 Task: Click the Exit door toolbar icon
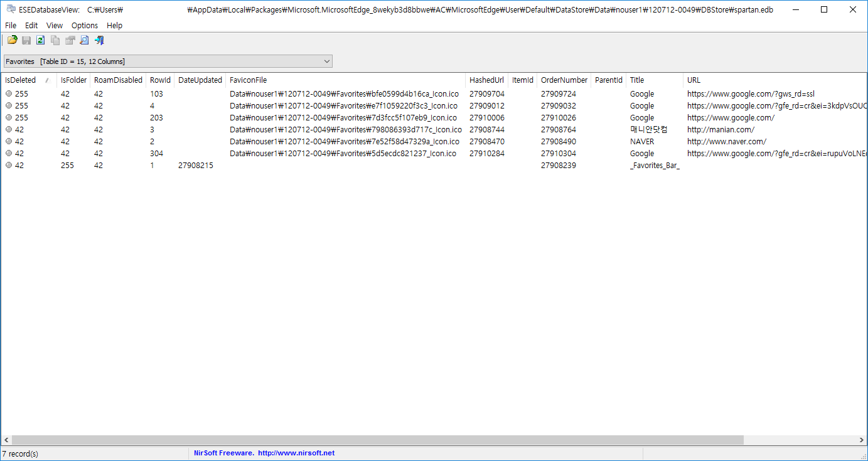click(x=99, y=40)
